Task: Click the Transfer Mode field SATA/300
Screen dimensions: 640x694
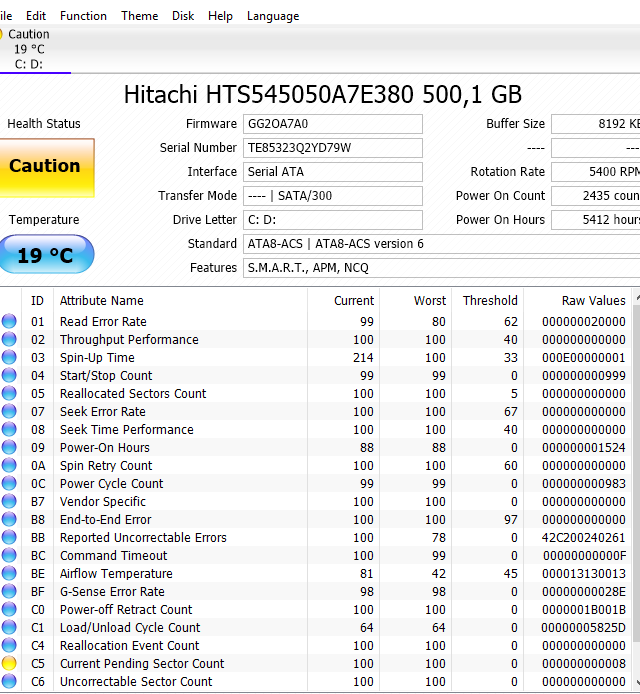Action: coord(332,196)
